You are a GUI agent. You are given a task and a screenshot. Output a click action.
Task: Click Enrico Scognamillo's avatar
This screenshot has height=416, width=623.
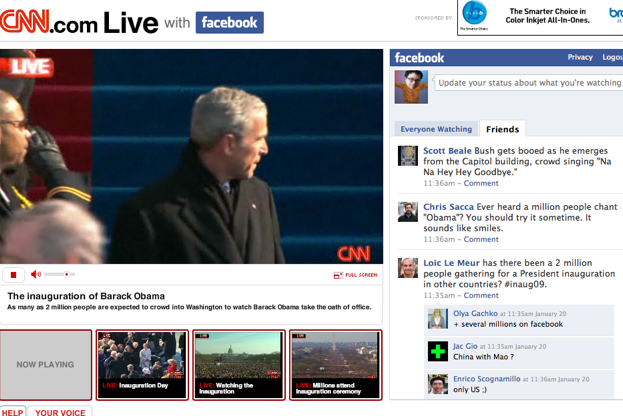[x=438, y=384]
